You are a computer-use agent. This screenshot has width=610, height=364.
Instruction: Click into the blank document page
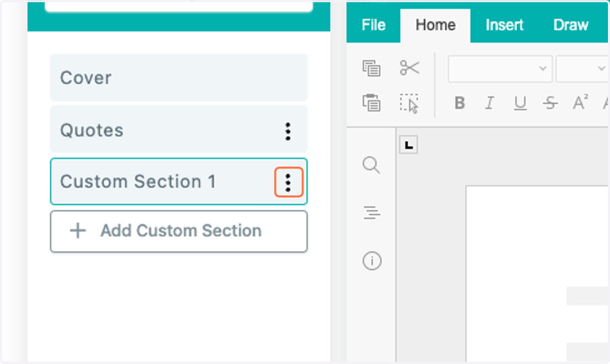538,274
